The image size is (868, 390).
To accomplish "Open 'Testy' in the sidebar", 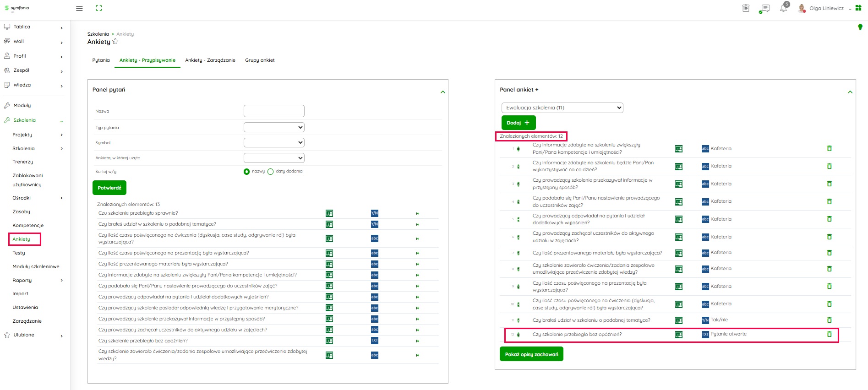I will [x=19, y=253].
